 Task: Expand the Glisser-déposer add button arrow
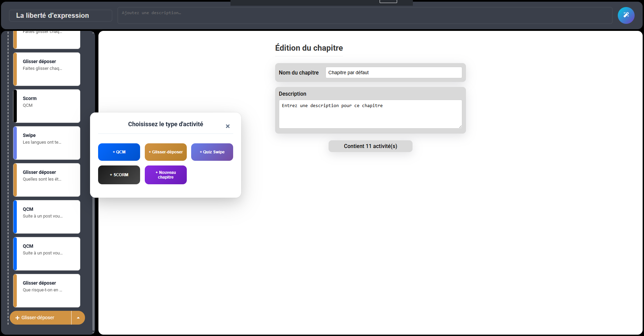pos(78,318)
